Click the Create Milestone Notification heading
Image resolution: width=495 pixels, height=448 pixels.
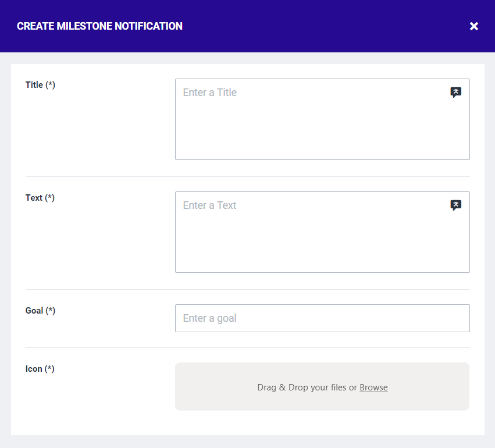pos(99,26)
